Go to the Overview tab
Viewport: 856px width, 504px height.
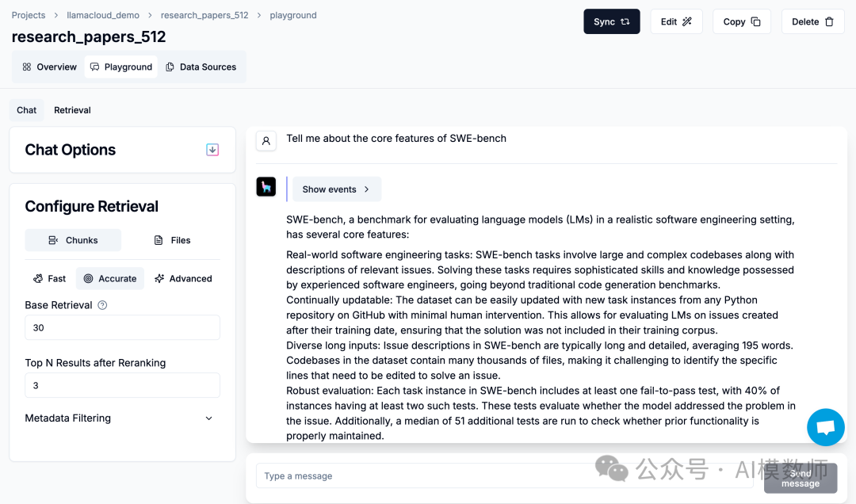tap(49, 67)
